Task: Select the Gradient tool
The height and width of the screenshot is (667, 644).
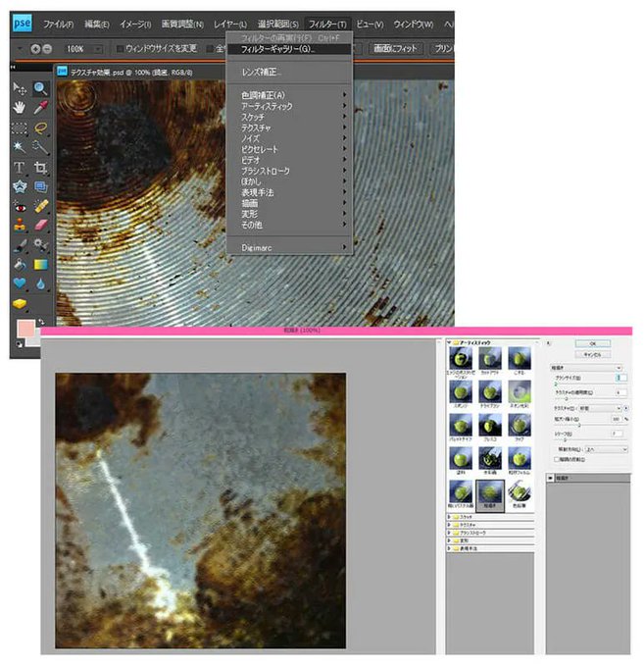Action: (40, 265)
